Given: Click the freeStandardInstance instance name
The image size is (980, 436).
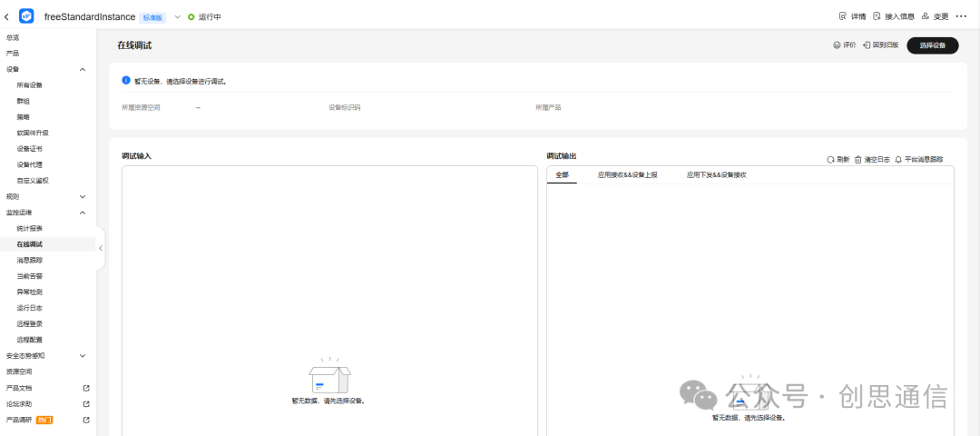Looking at the screenshot, I should [89, 17].
